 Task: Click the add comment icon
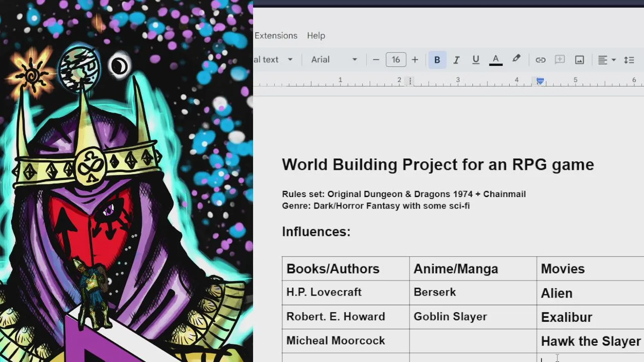[559, 60]
